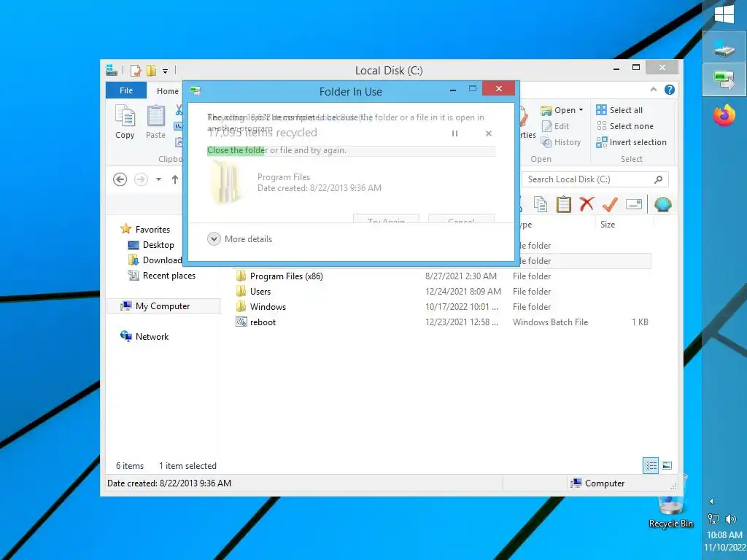Click the Program Files folder icon in dialog

[x=225, y=182]
